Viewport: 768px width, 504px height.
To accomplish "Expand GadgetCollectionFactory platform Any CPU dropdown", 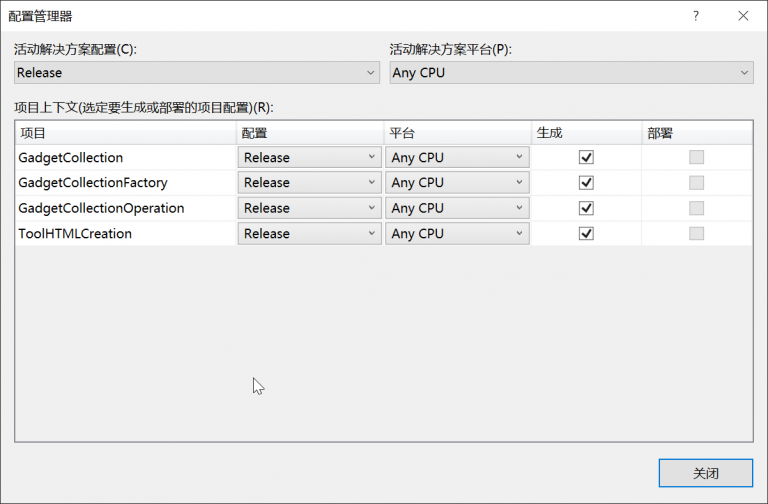I will point(458,183).
